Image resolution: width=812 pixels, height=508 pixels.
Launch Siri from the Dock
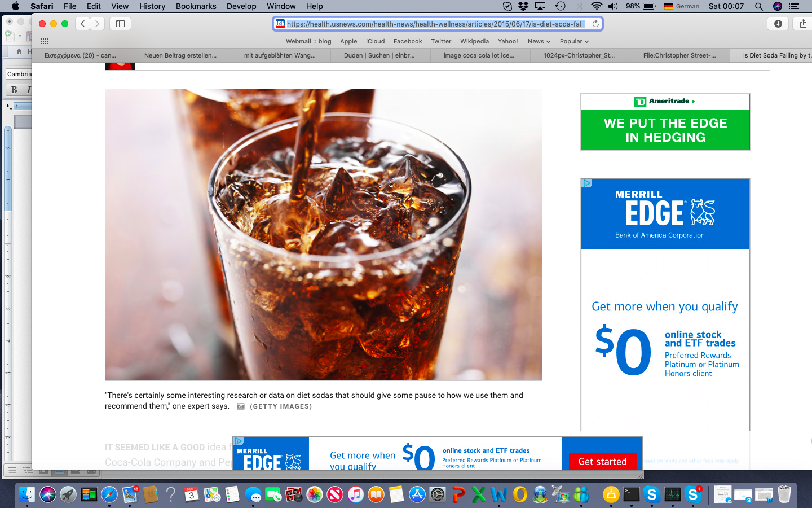(x=48, y=495)
